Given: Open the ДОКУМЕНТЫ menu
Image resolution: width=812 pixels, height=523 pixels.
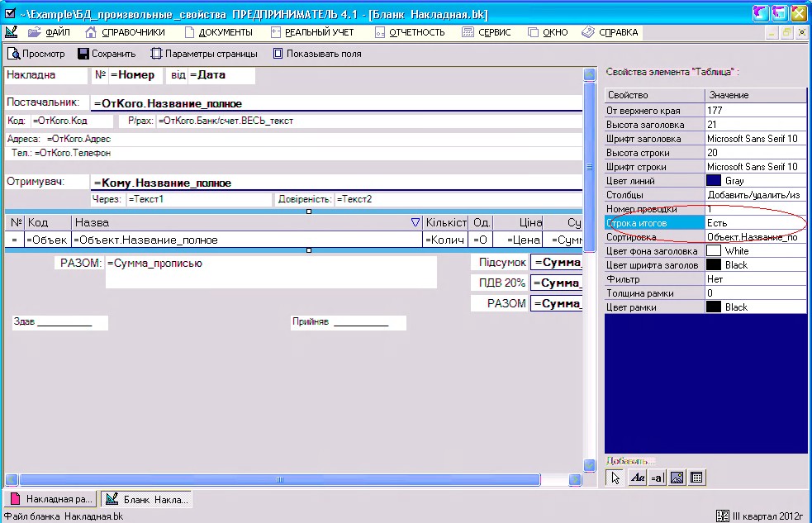Looking at the screenshot, I should [219, 32].
